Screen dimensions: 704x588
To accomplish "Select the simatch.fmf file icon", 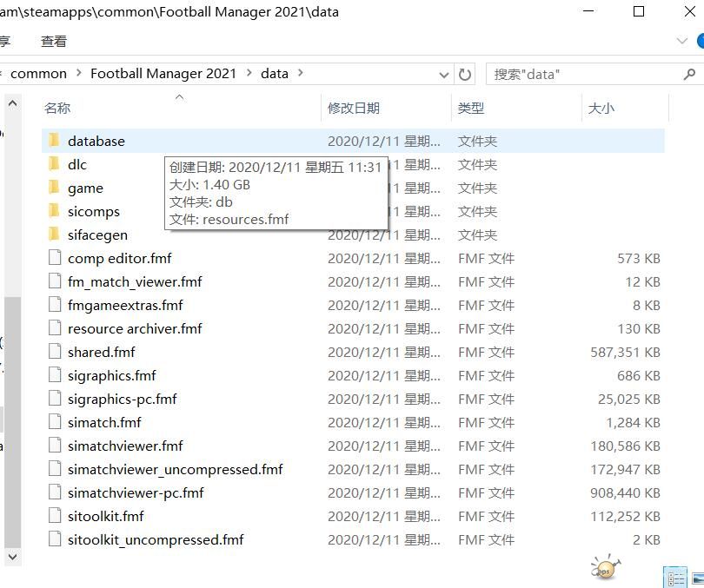I will pos(55,421).
